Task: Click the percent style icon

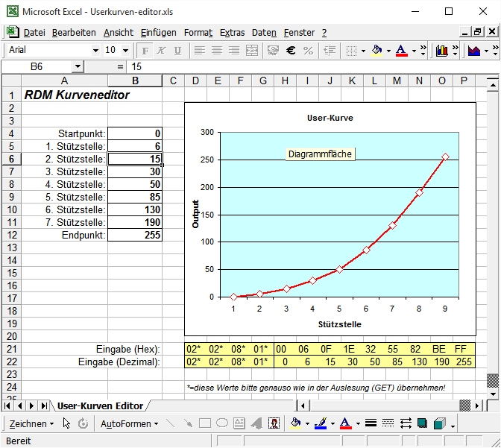Action: point(308,51)
